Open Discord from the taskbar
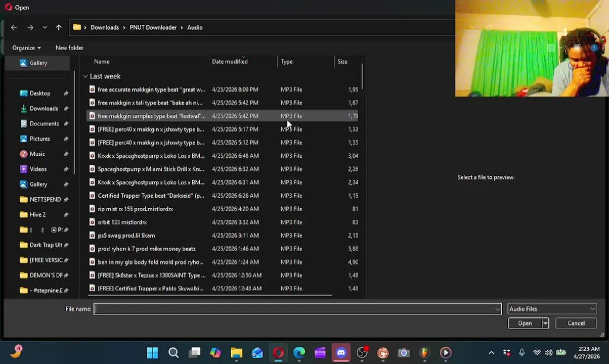 click(341, 352)
